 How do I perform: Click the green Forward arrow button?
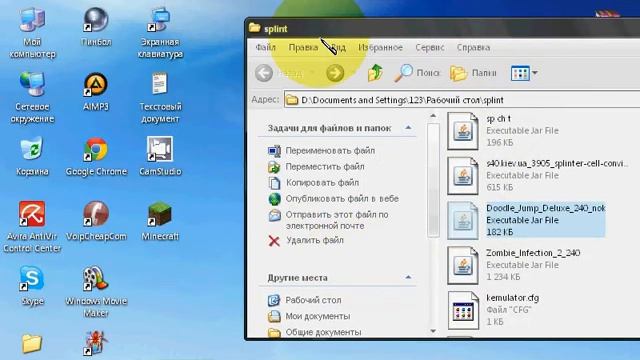coord(335,73)
